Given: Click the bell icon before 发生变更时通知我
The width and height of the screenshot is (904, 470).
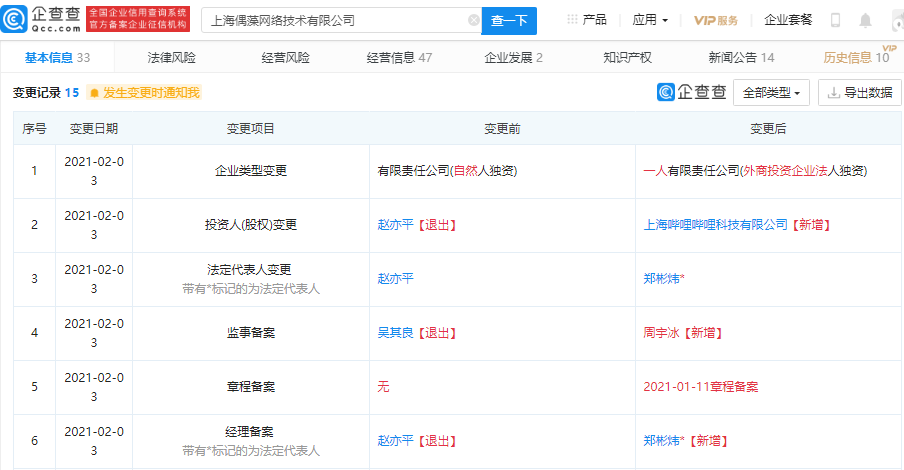Looking at the screenshot, I should tap(95, 93).
